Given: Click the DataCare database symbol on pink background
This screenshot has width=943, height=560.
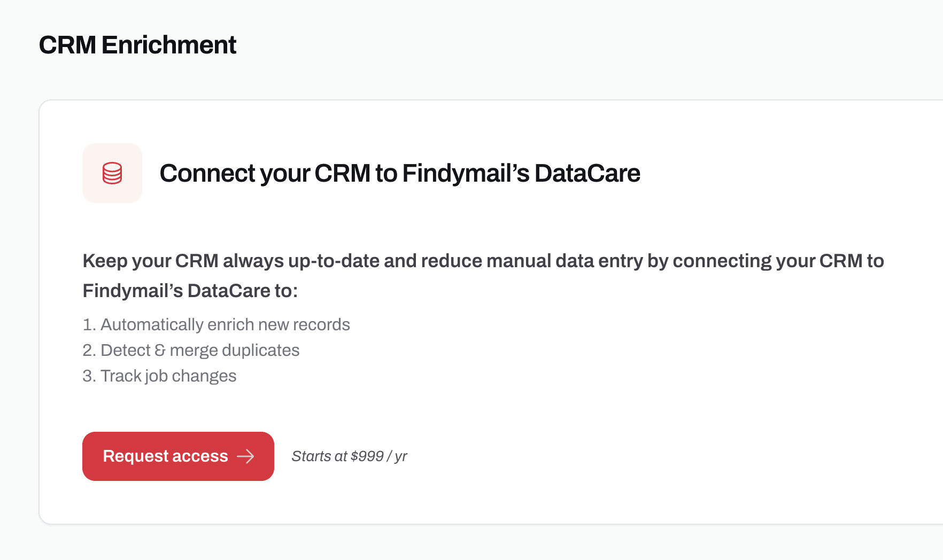Looking at the screenshot, I should [112, 173].
